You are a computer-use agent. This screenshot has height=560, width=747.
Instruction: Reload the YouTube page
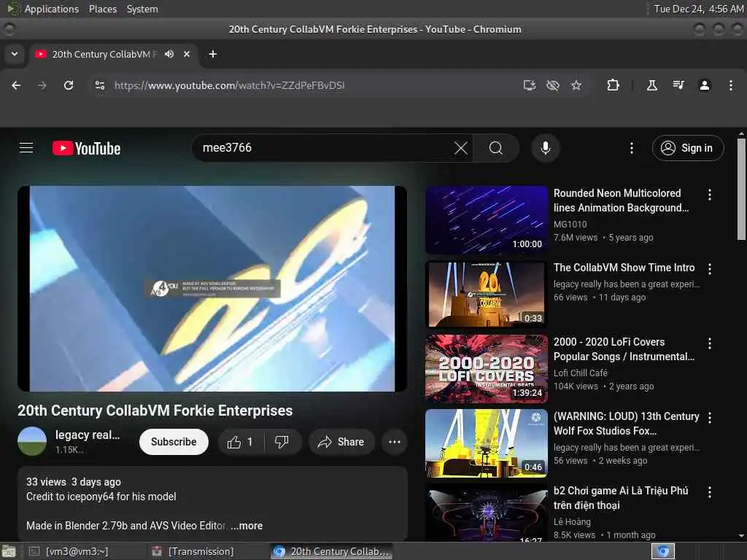click(69, 85)
